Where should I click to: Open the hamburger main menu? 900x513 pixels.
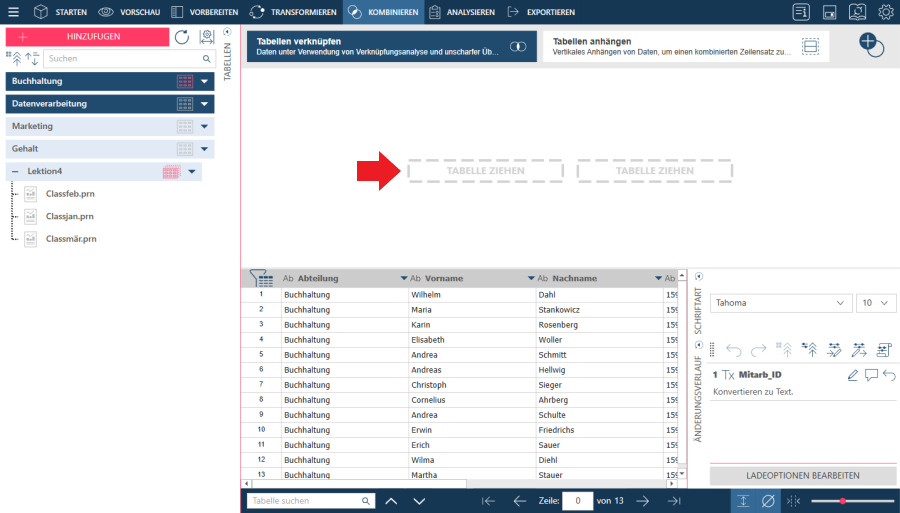pos(13,12)
